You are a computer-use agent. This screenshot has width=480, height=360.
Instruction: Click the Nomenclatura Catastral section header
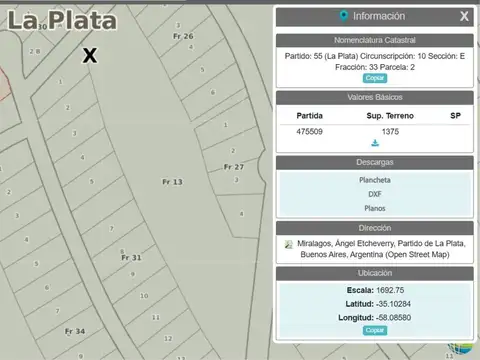pos(375,40)
